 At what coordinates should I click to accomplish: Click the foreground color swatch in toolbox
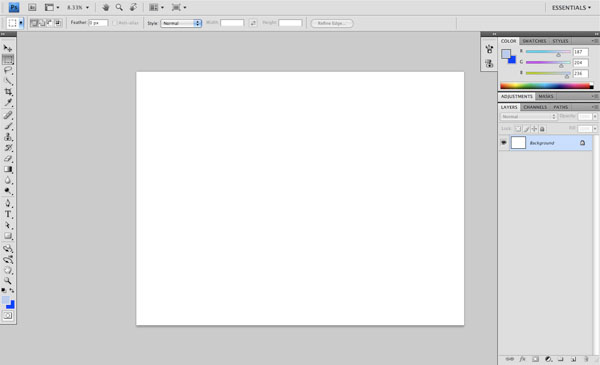[x=6, y=300]
